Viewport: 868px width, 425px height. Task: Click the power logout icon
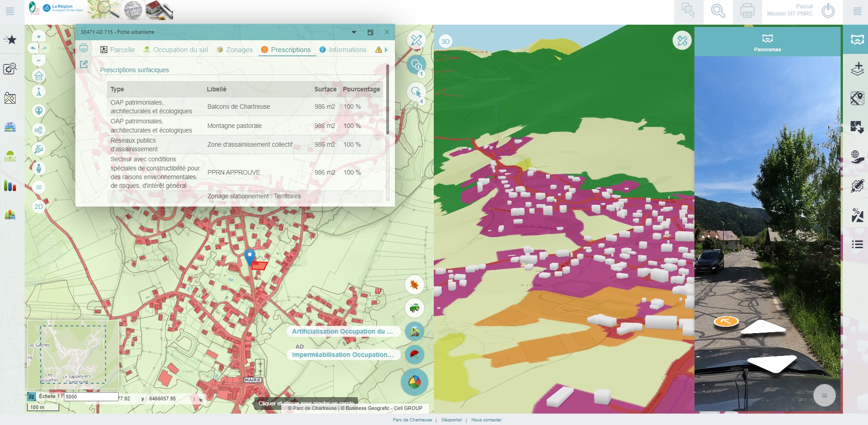coord(828,11)
